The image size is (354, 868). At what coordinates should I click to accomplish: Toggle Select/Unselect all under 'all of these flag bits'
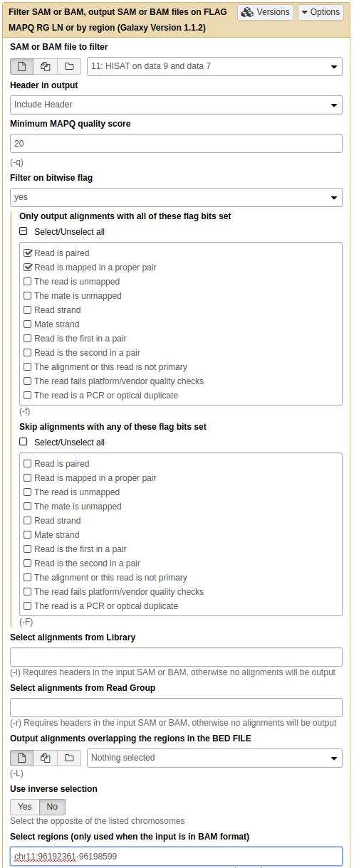[x=24, y=231]
